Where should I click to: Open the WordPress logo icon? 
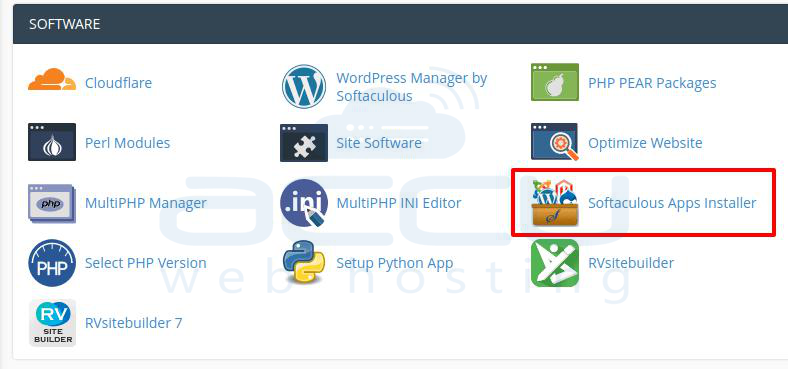(x=304, y=86)
